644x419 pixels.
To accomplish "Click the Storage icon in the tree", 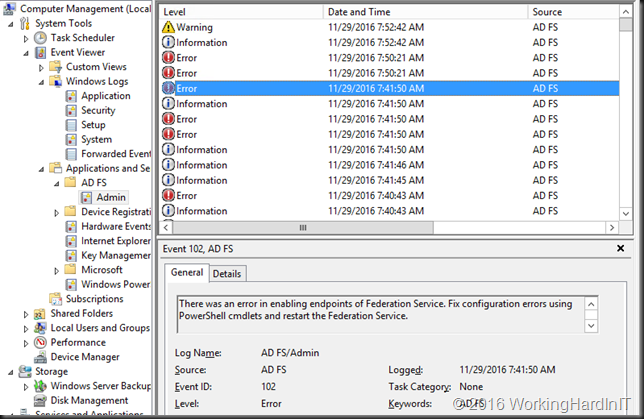I will pyautogui.click(x=25, y=371).
